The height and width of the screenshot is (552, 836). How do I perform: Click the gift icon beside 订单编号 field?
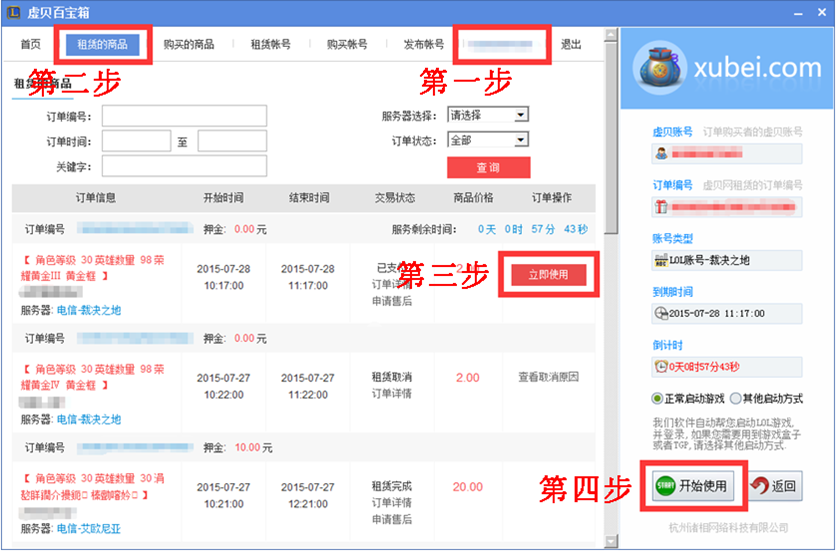coord(661,207)
